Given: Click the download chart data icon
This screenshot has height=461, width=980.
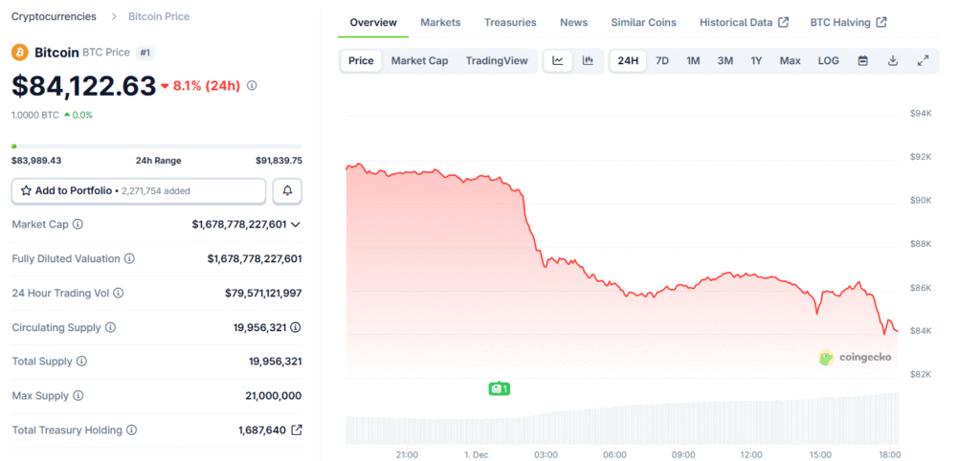Looking at the screenshot, I should coord(893,60).
